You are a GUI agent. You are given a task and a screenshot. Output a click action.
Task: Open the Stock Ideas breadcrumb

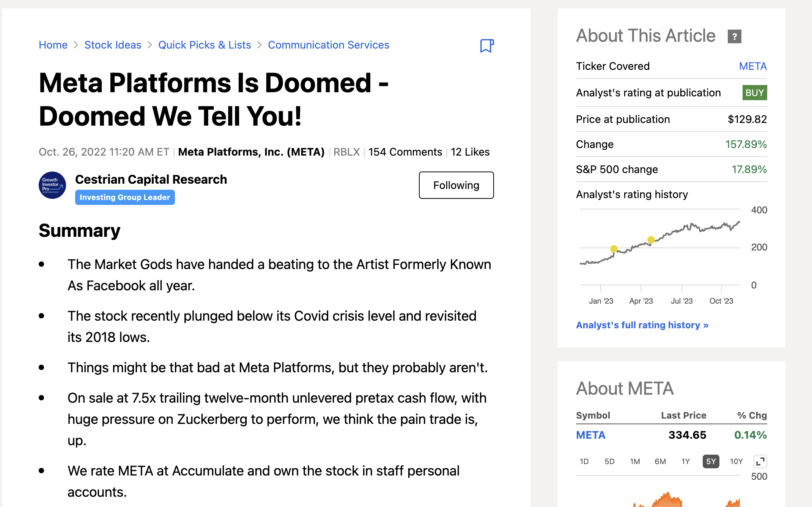click(x=113, y=45)
